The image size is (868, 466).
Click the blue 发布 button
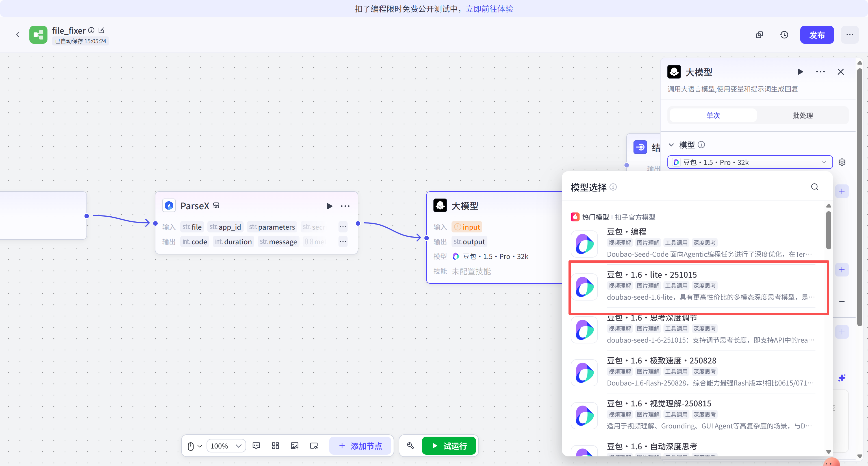[x=817, y=35]
